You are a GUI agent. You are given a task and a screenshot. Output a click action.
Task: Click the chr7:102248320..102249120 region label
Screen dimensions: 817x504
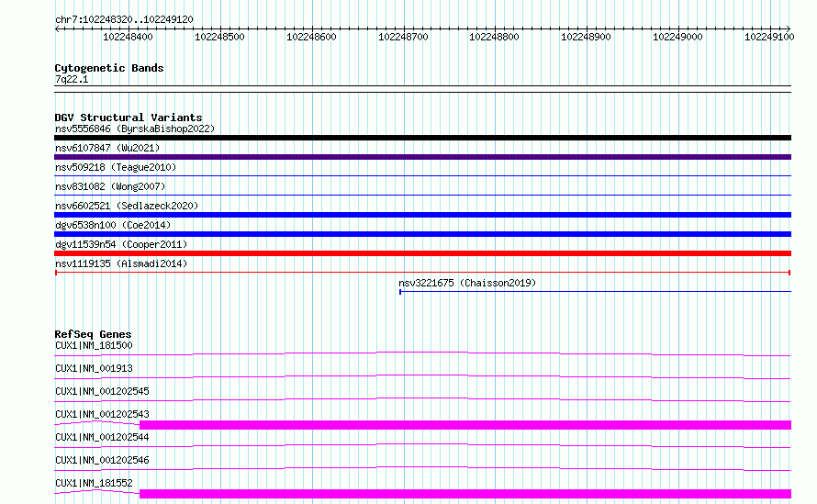coord(124,20)
